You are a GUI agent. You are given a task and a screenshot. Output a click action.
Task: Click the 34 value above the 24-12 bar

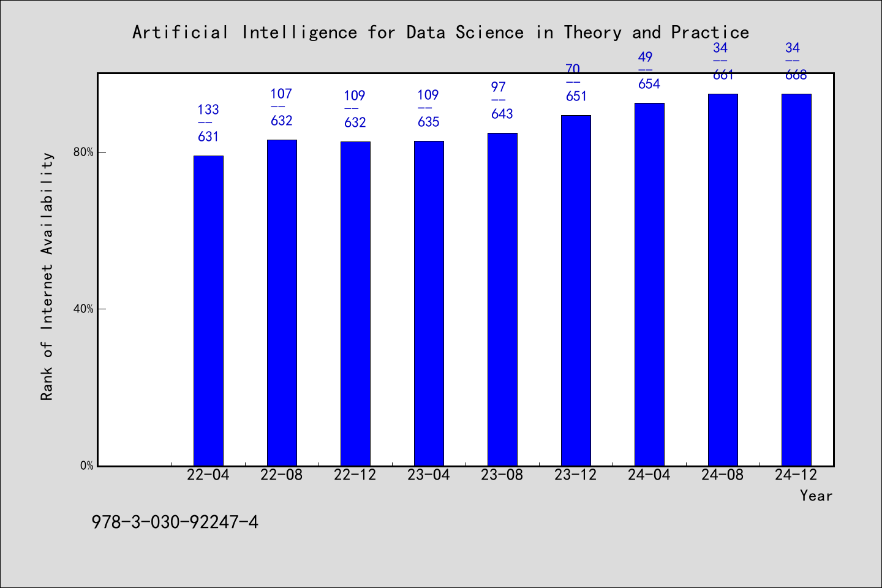pos(793,48)
